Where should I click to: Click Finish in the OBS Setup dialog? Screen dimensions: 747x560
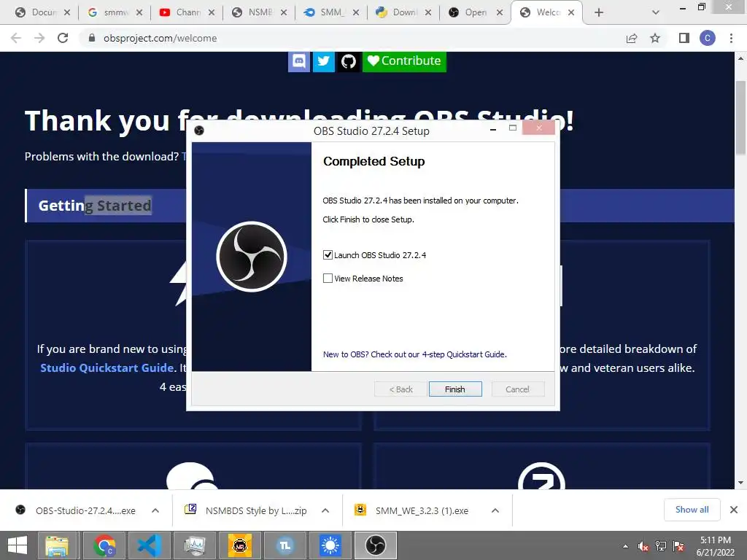[x=455, y=389]
